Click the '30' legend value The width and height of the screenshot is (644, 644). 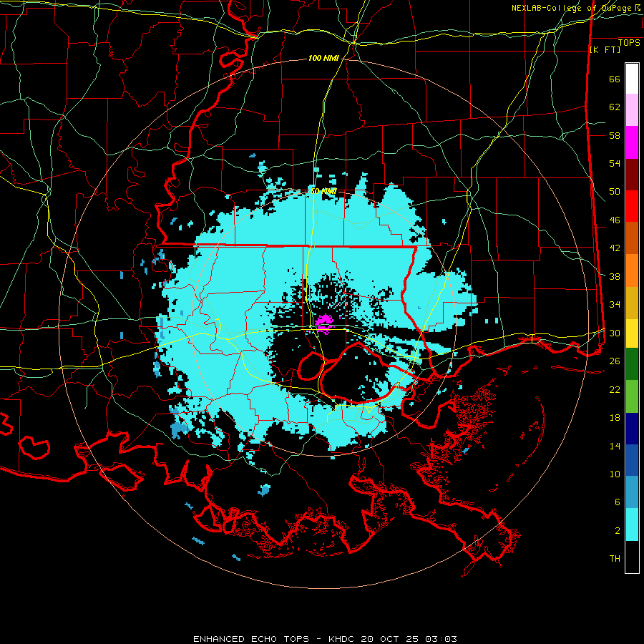(615, 333)
